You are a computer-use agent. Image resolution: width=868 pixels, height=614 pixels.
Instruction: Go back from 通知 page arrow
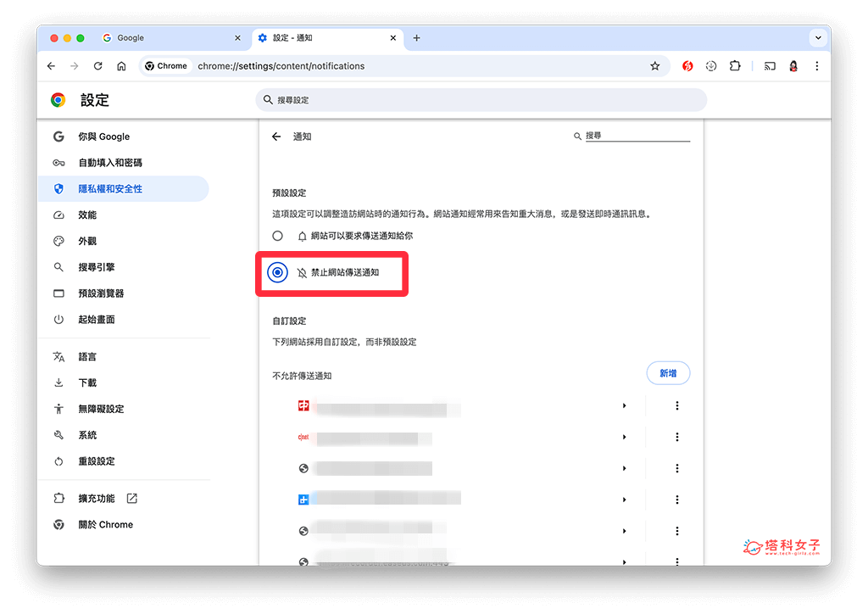click(x=276, y=137)
